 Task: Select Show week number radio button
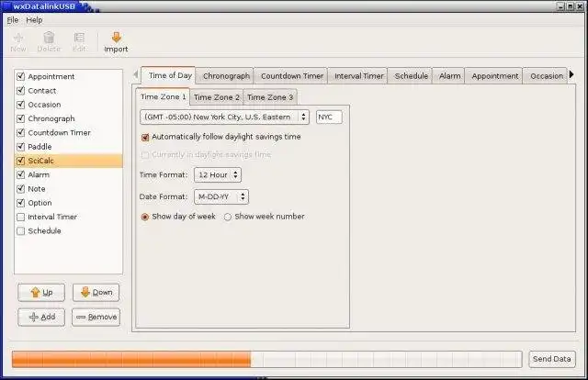click(x=228, y=217)
